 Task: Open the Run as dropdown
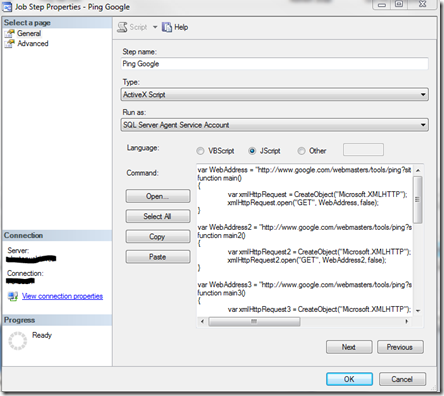pyautogui.click(x=274, y=125)
